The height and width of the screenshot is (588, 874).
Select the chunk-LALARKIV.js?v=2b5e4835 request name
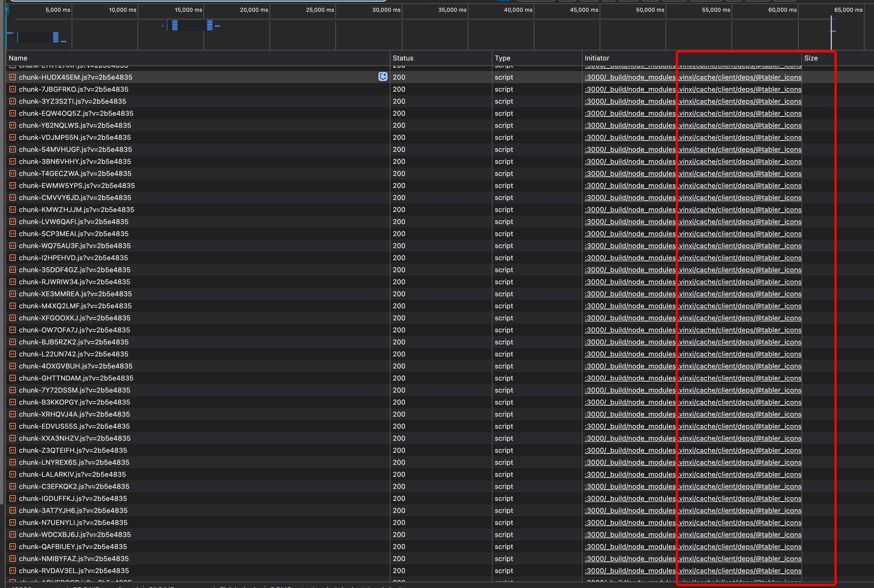click(x=73, y=474)
